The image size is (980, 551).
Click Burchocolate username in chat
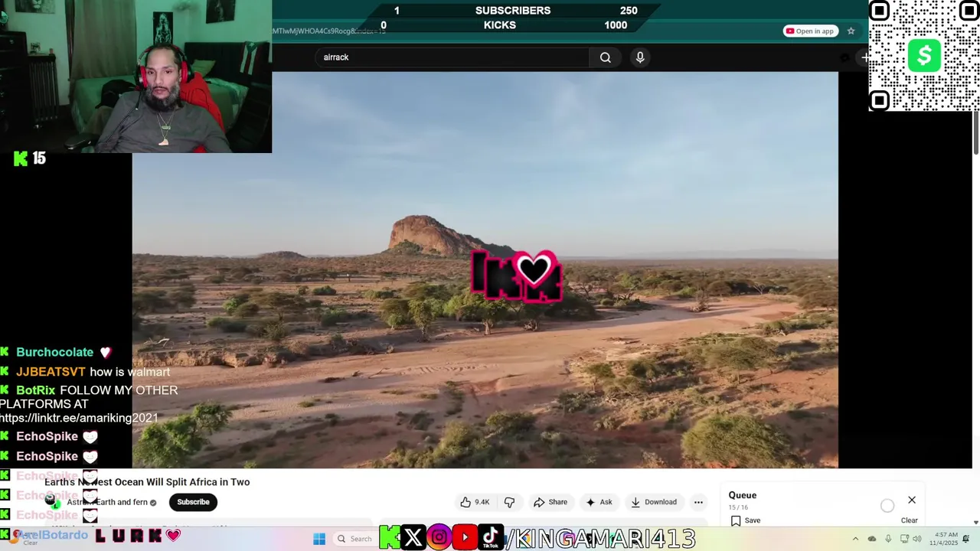click(54, 352)
